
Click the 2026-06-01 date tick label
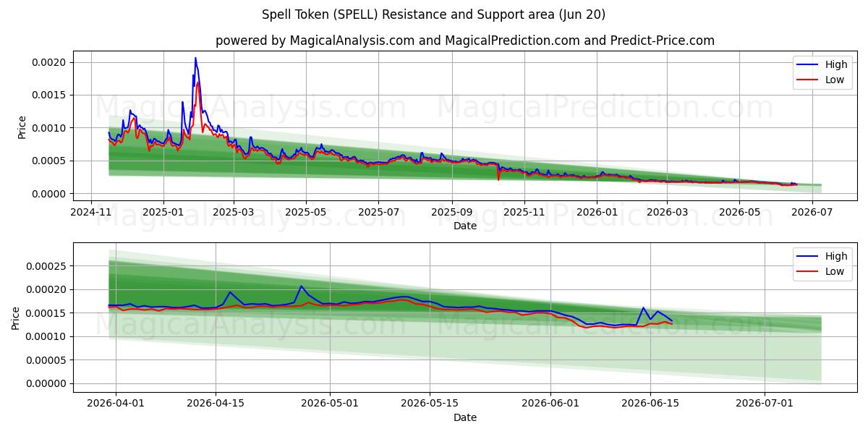click(550, 403)
